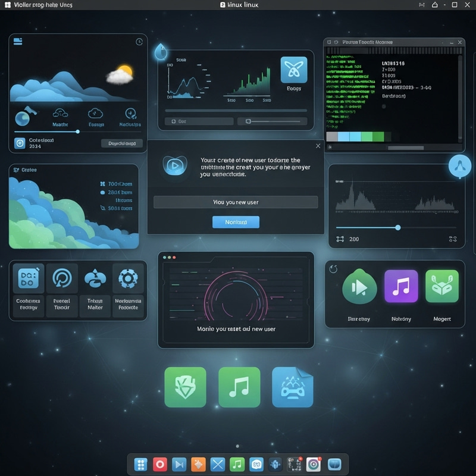This screenshot has width=476, height=476.
Task: Toggle the refresh switch on the media panel
Action: click(334, 268)
